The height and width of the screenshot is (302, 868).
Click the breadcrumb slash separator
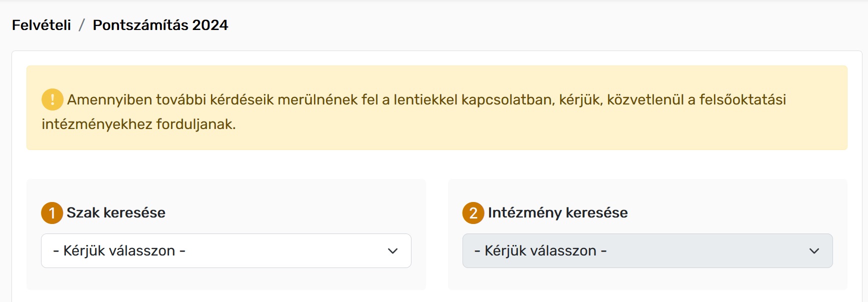point(82,25)
